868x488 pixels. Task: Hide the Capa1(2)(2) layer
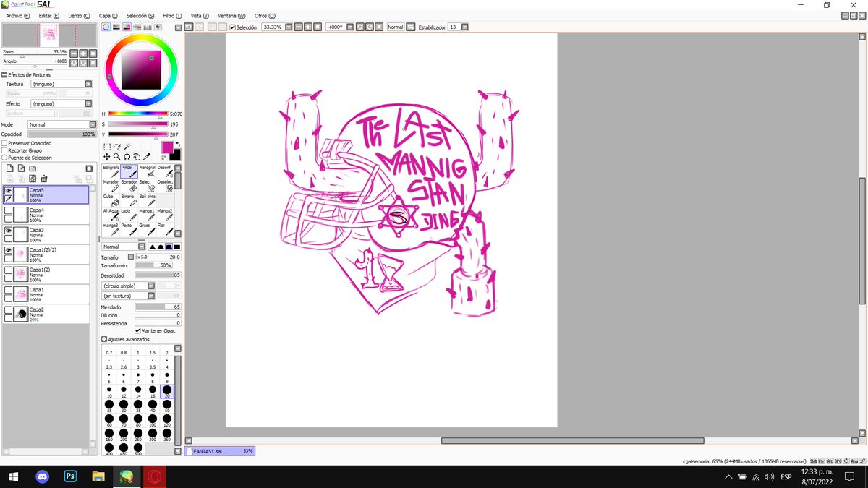pyautogui.click(x=9, y=250)
